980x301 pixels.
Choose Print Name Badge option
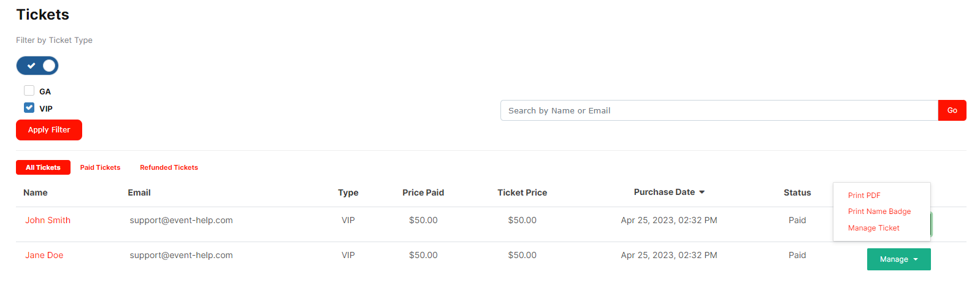coord(879,211)
